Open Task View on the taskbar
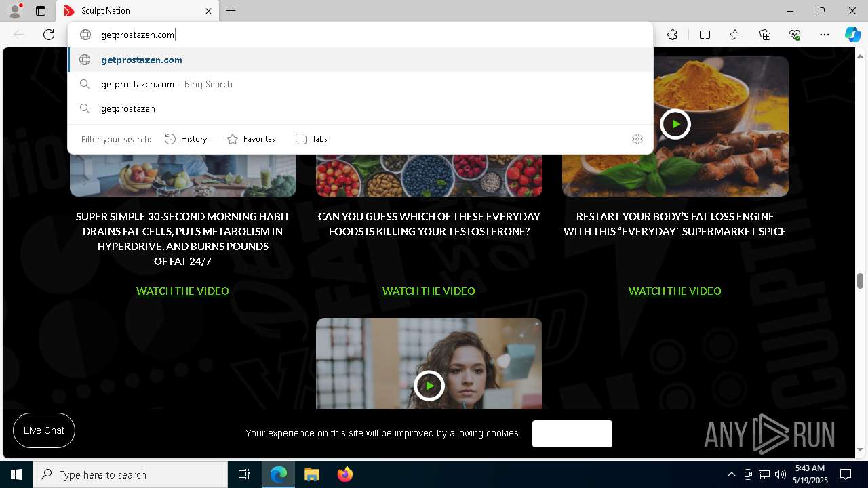868x488 pixels. point(244,474)
